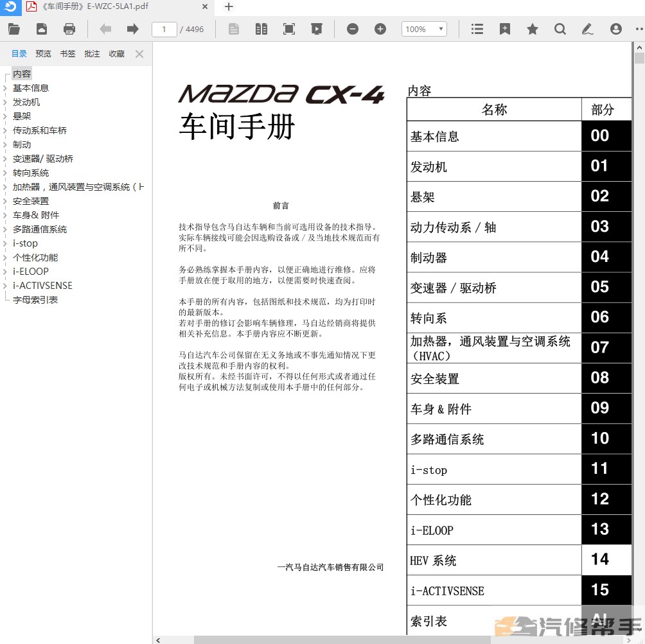This screenshot has height=644, width=645.
Task: Click the horizontal scrollbar left arrow
Action: (x=158, y=640)
